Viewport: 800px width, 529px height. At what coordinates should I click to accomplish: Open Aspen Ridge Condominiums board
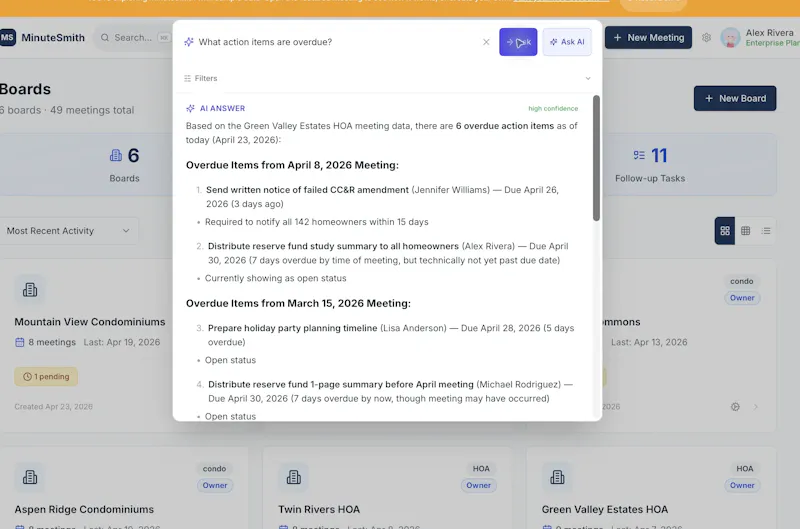click(x=84, y=509)
